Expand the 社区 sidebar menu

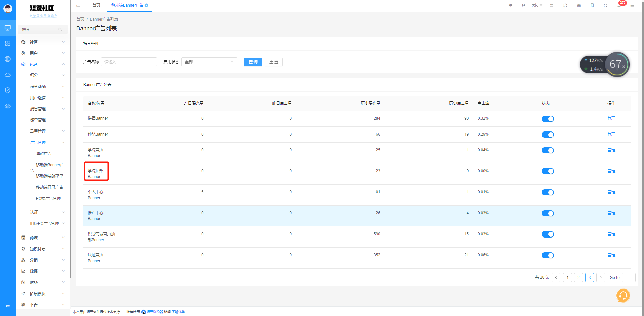(x=43, y=42)
